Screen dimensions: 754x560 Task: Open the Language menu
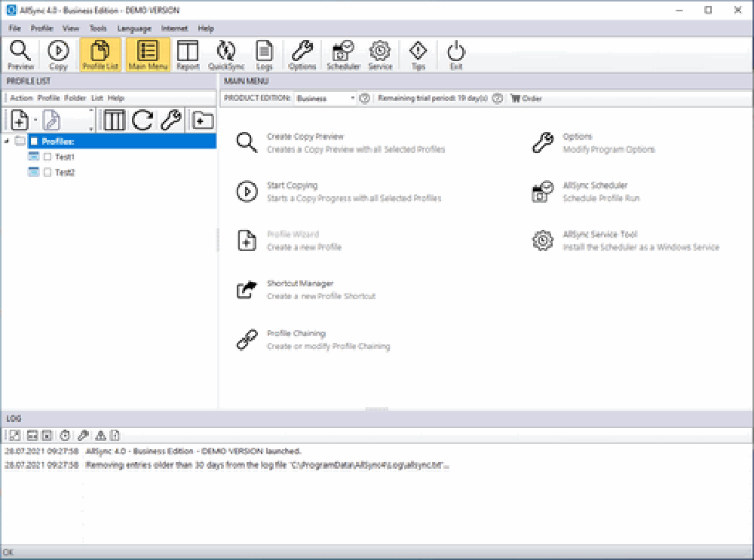[133, 28]
